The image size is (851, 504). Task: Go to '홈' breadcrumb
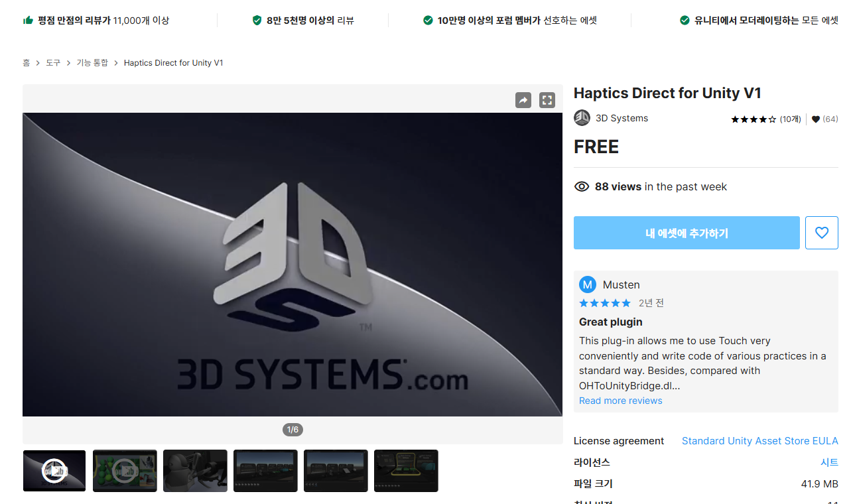click(x=27, y=62)
